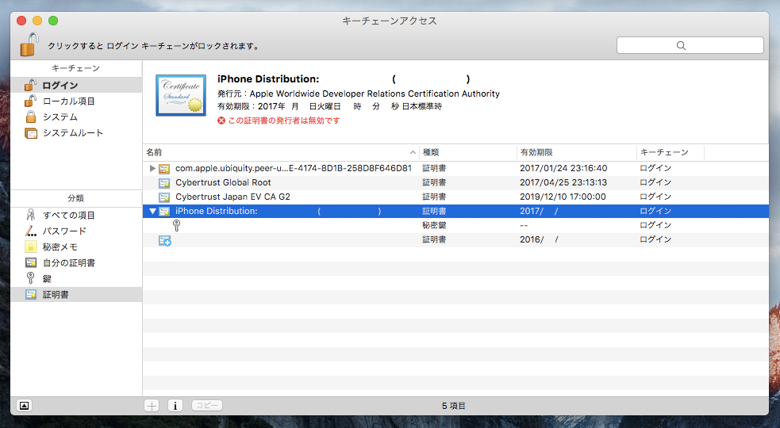Click the 5 項目 status text

[453, 406]
